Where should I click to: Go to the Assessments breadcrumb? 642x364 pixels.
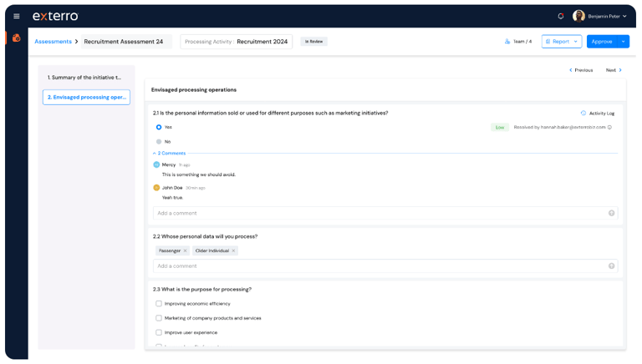click(53, 41)
